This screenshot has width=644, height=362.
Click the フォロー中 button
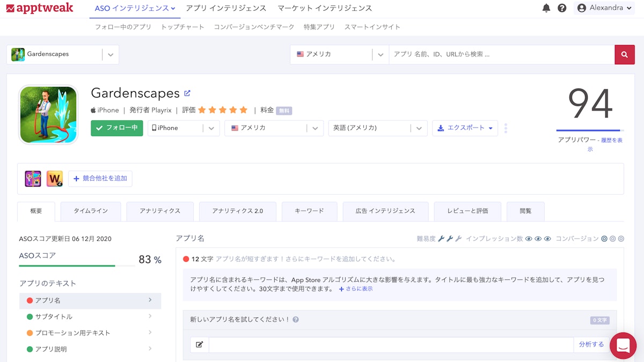[116, 128]
